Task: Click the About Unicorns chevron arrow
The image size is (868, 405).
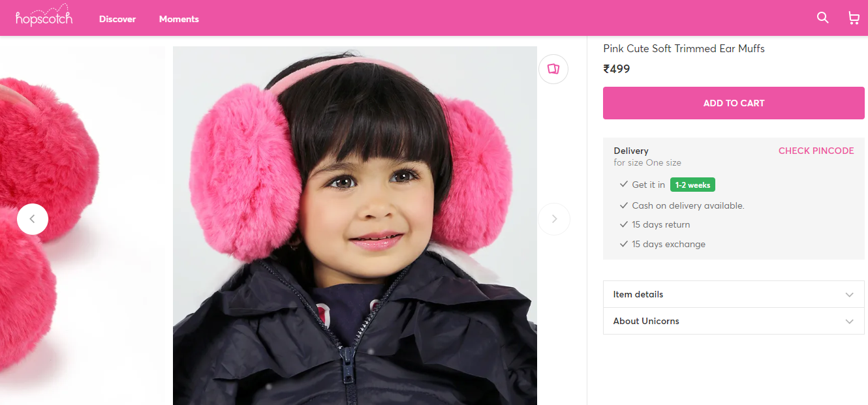Action: point(849,322)
